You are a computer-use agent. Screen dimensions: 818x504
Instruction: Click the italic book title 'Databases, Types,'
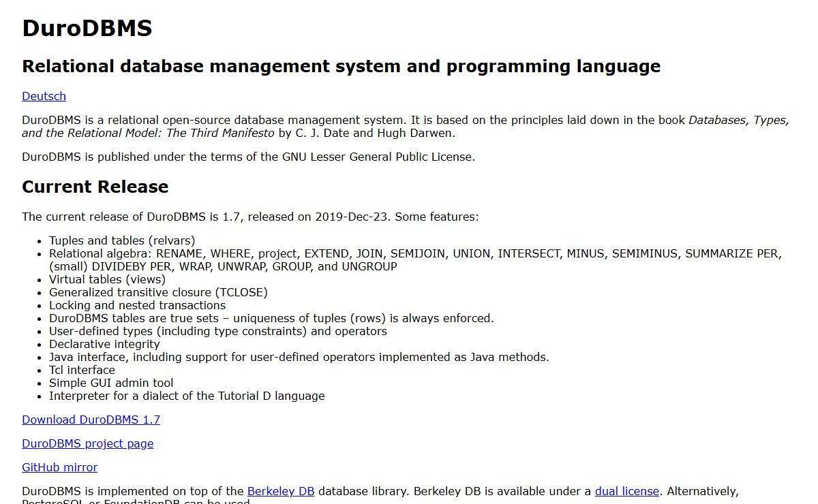[739, 120]
